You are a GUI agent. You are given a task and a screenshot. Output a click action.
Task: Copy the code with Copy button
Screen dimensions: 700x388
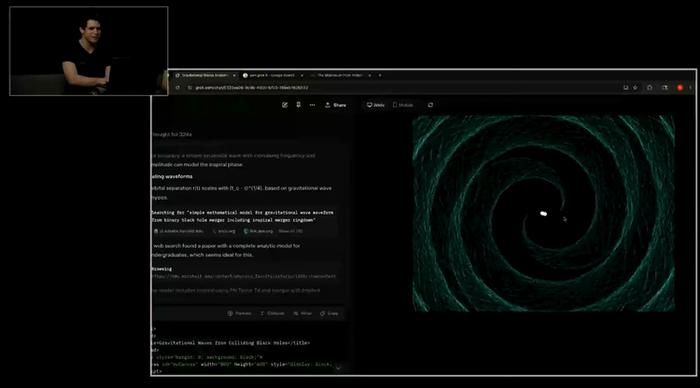[x=329, y=313]
